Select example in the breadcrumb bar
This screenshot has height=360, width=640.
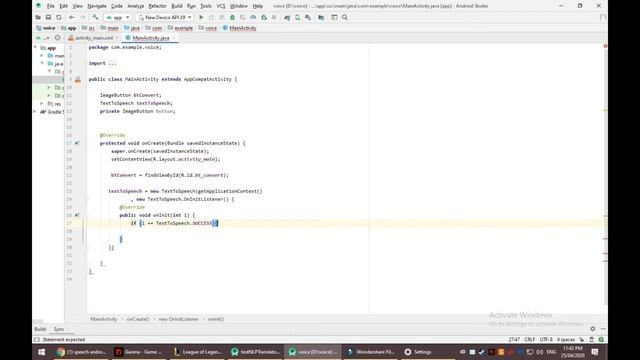tap(180, 28)
